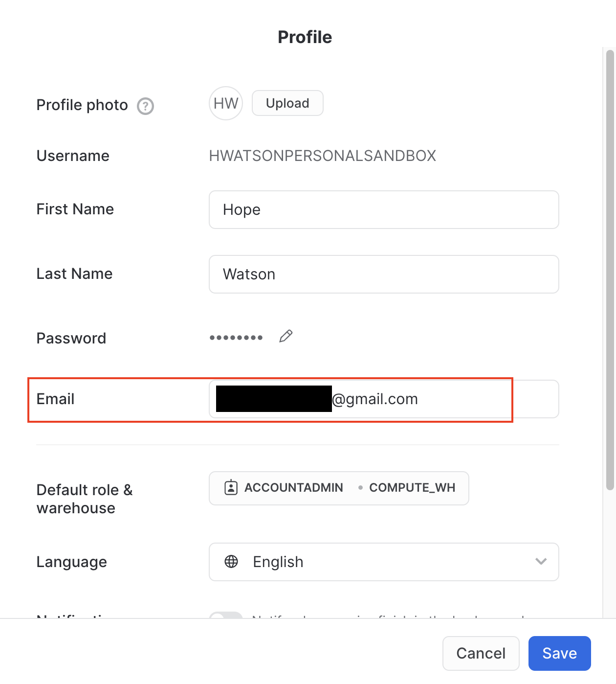This screenshot has height=684, width=616.
Task: Click the globe icon in Language field
Action: [x=231, y=562]
